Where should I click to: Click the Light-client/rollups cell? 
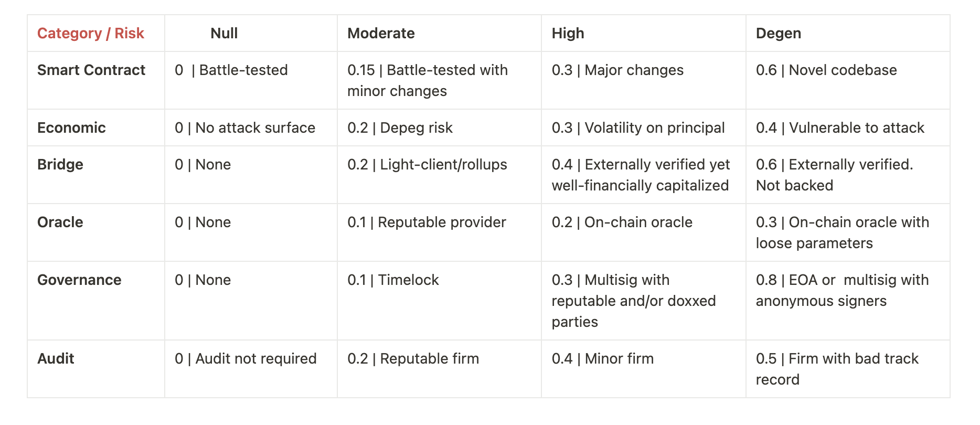pyautogui.click(x=427, y=165)
